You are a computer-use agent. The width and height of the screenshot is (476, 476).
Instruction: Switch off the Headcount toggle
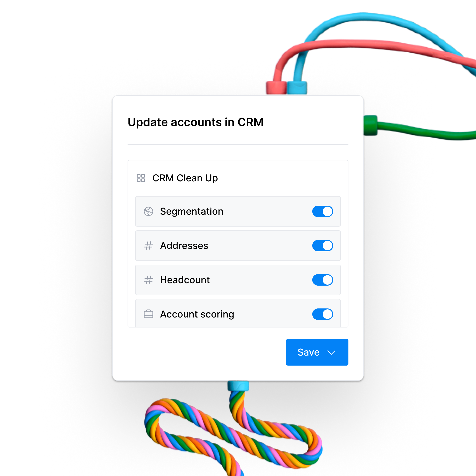click(322, 280)
